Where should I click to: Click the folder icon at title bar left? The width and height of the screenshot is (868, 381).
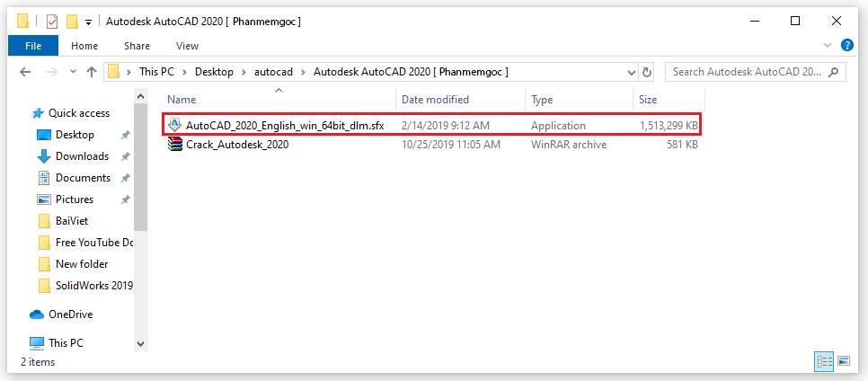22,22
